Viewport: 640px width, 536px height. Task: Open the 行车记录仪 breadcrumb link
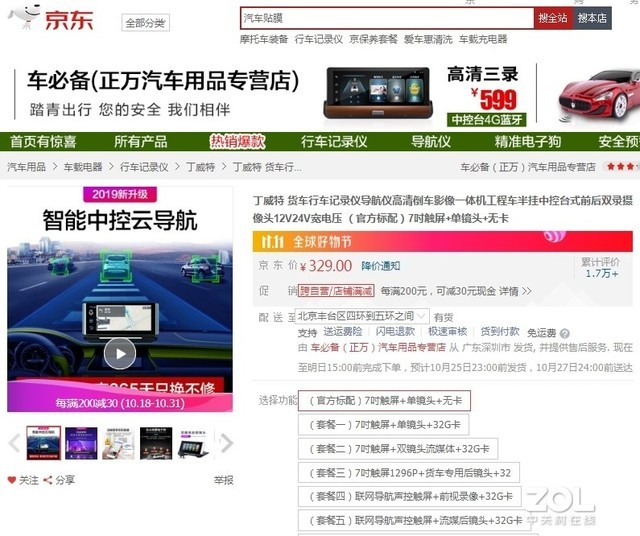[x=144, y=167]
